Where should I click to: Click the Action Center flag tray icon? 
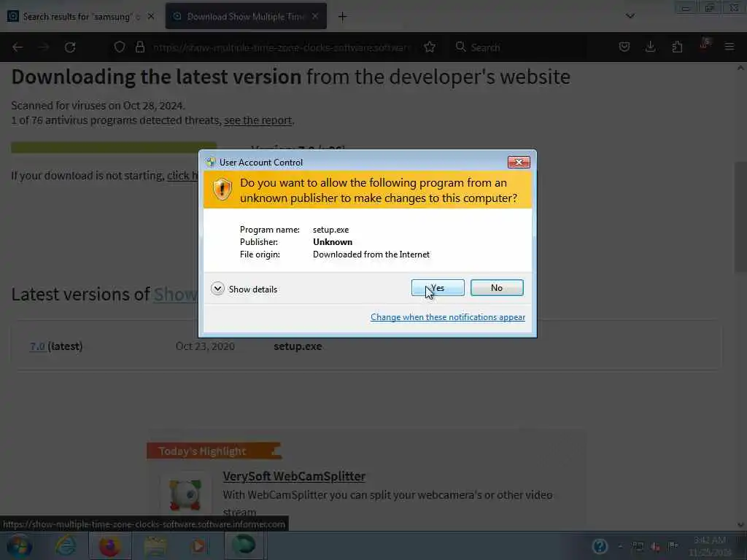coord(673,546)
